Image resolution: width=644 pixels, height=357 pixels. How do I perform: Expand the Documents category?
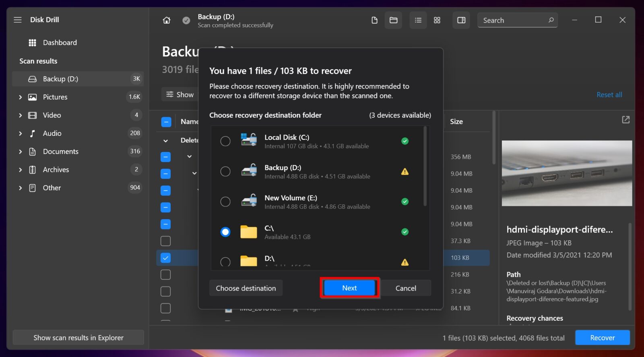pyautogui.click(x=21, y=152)
